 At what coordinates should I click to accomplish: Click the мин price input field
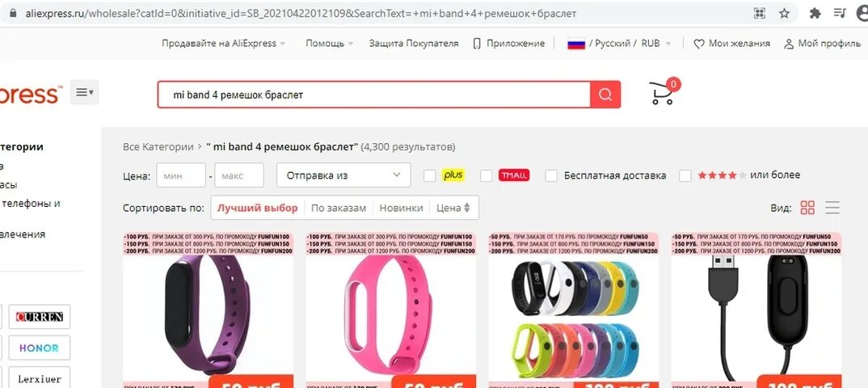pos(181,175)
